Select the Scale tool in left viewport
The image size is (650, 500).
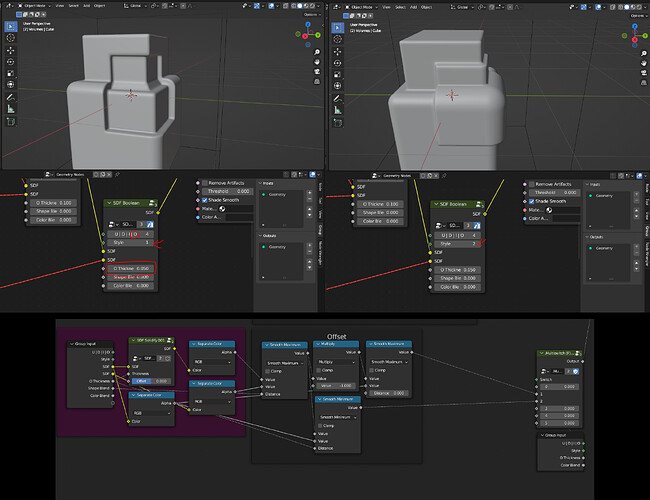[x=11, y=73]
